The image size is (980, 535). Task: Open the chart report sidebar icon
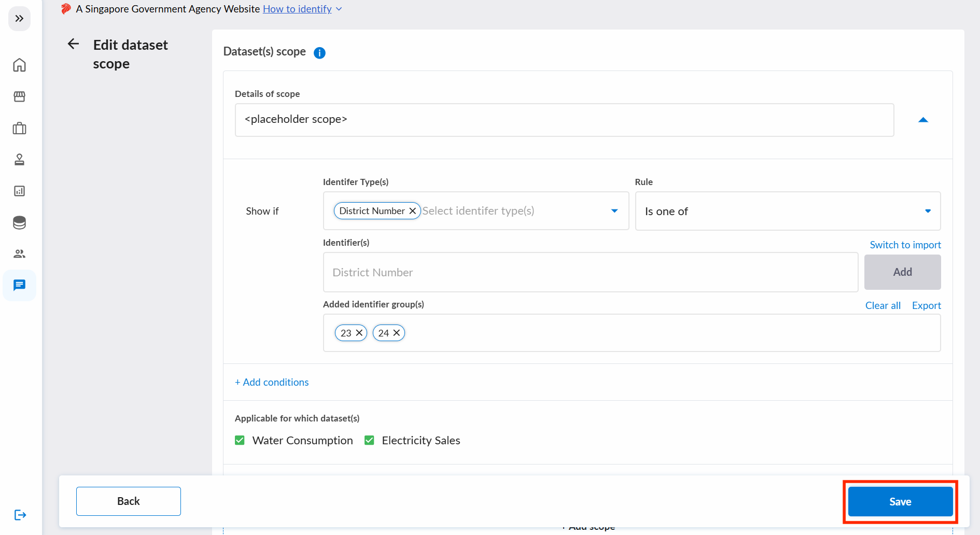click(x=19, y=191)
